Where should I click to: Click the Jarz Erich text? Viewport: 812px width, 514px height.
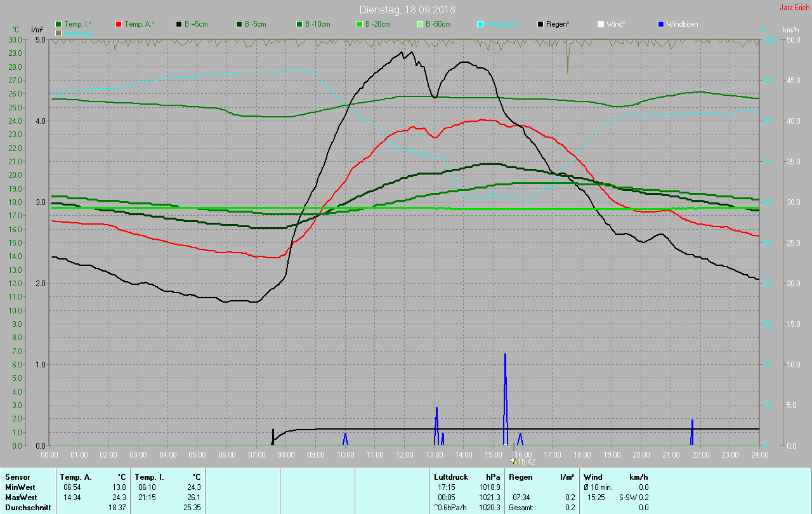(794, 8)
